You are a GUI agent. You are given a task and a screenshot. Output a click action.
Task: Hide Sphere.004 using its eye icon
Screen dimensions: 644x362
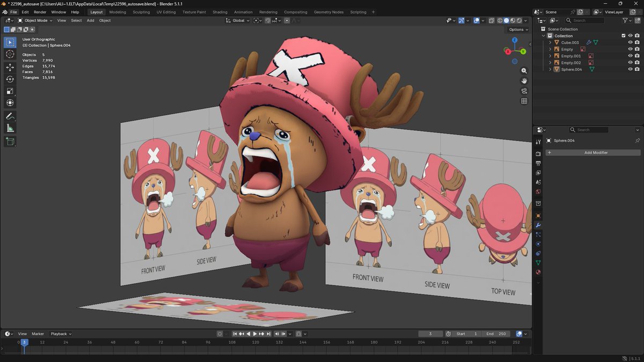[x=630, y=69]
